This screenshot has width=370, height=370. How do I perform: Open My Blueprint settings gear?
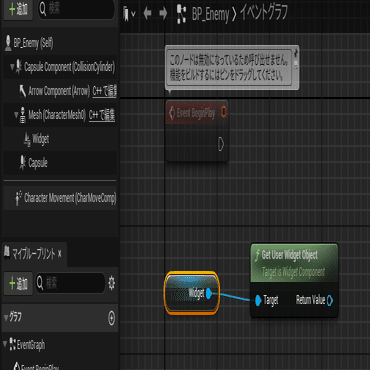111,284
